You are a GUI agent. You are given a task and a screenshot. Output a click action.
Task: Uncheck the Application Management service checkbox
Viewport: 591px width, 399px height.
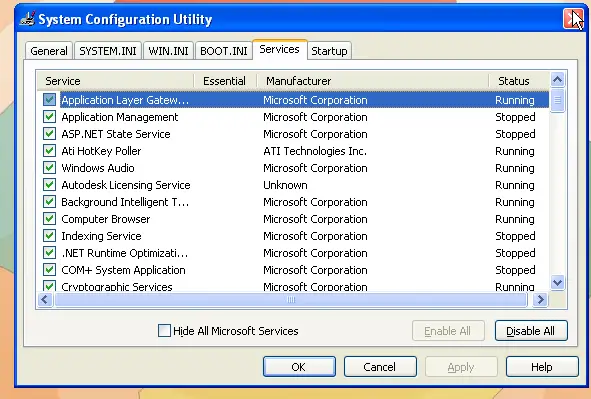tap(49, 117)
